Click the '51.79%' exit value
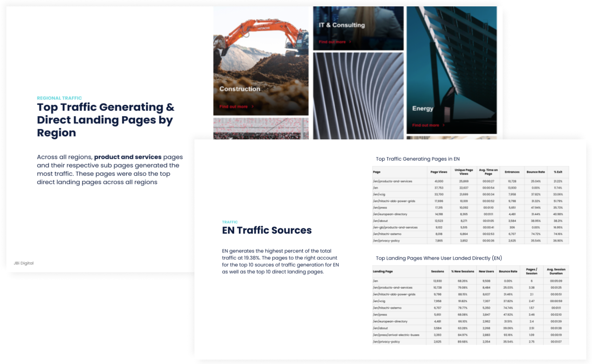 tap(558, 201)
